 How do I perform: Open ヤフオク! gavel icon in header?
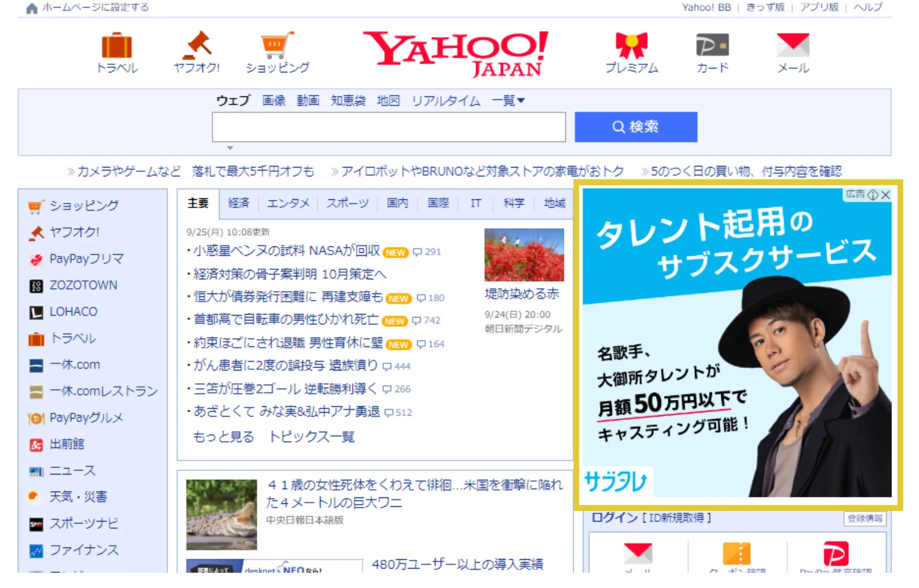click(x=197, y=45)
